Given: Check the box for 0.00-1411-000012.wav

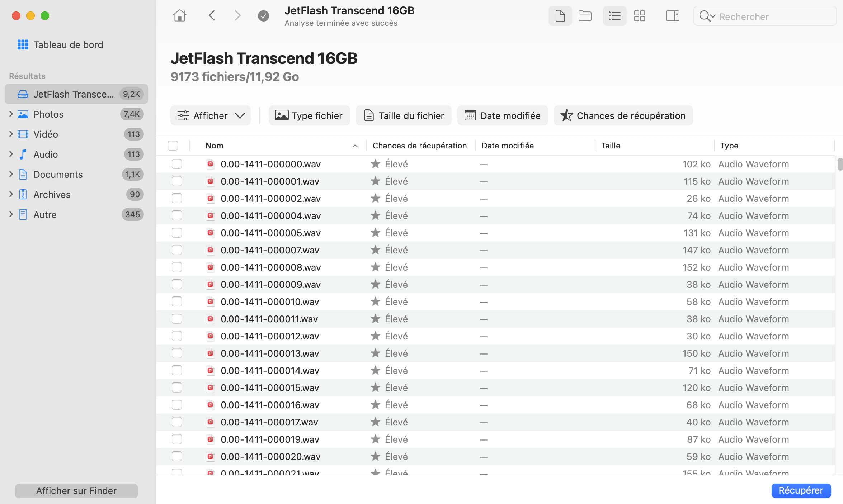Looking at the screenshot, I should [176, 336].
